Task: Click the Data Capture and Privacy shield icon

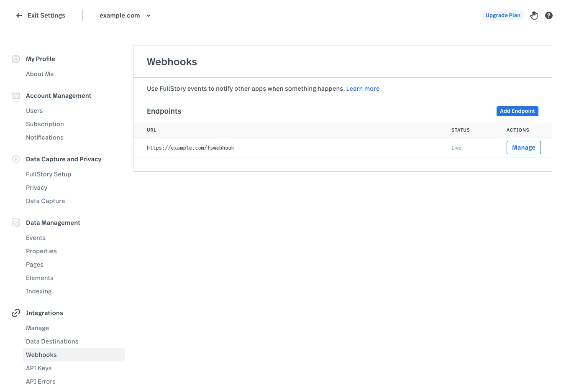Action: click(16, 159)
